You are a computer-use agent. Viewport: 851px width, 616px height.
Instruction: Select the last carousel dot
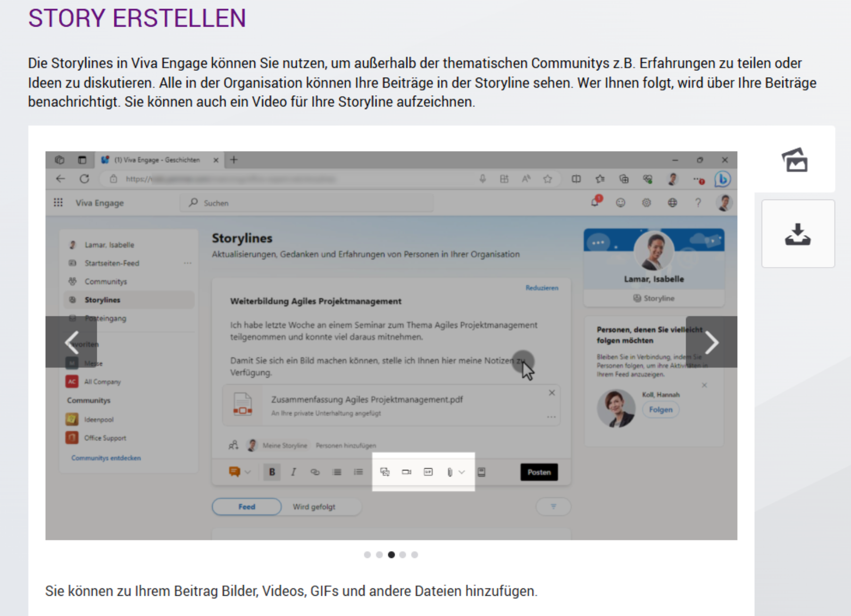[415, 555]
